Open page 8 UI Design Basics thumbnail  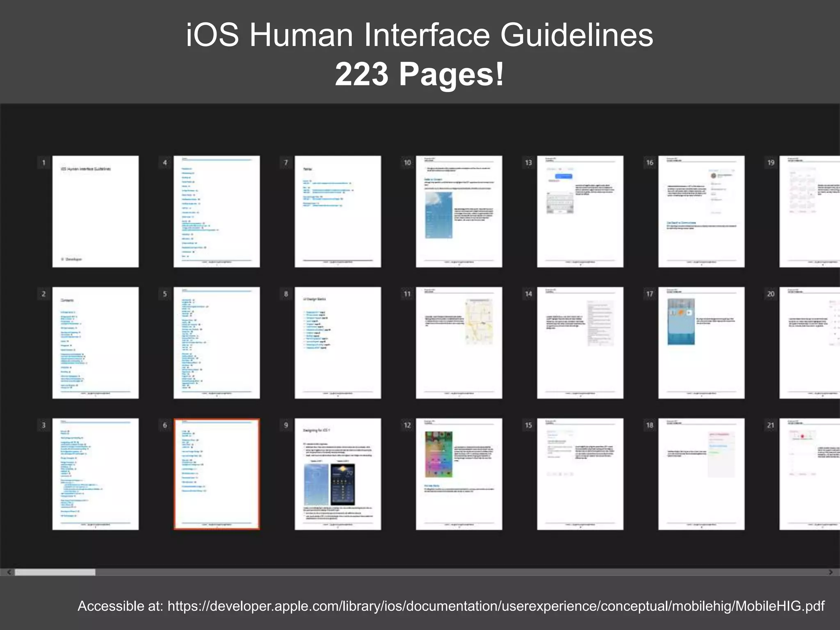coord(338,343)
